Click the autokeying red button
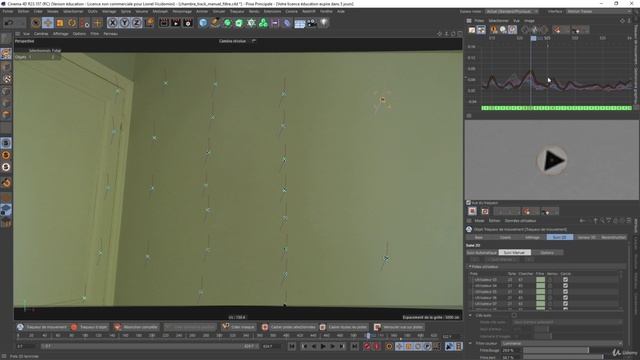 377,346
